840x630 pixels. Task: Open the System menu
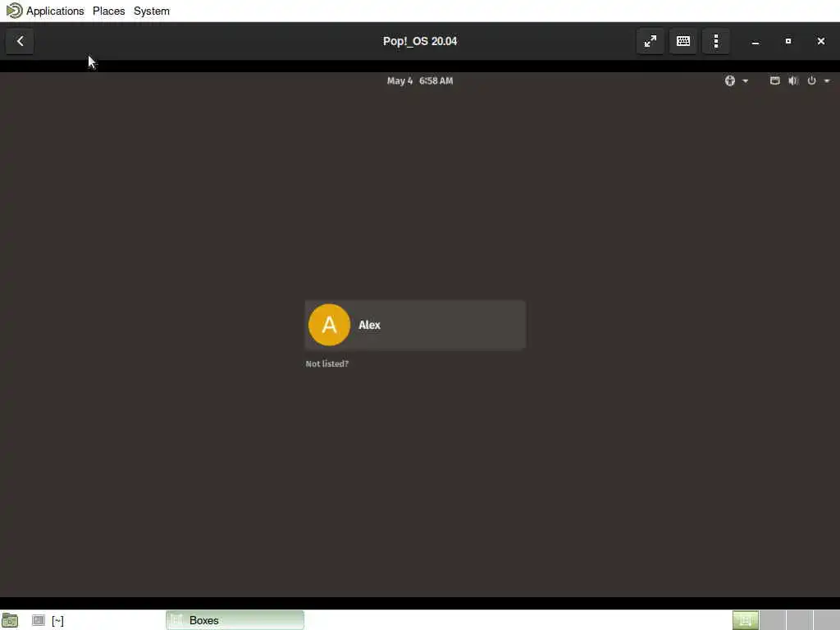152,11
